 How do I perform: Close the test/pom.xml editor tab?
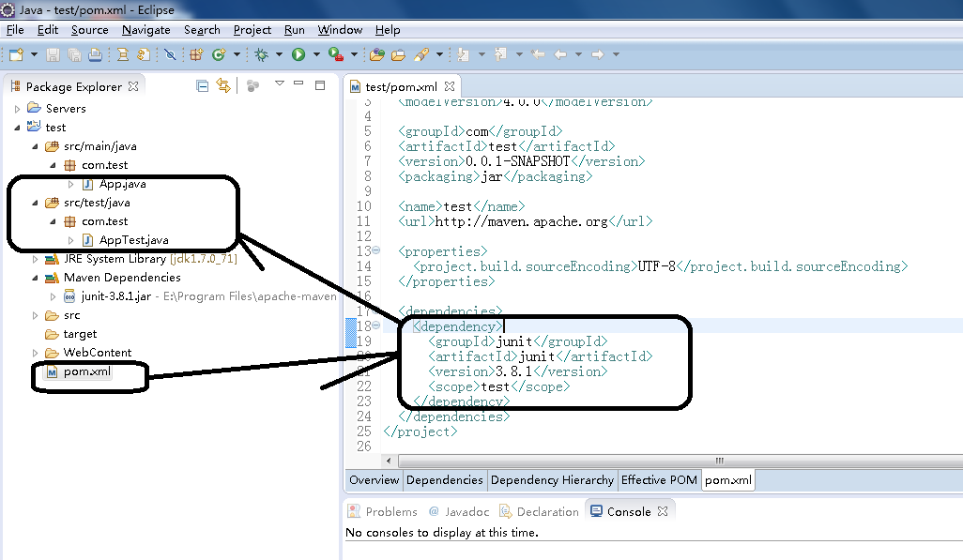tap(450, 86)
